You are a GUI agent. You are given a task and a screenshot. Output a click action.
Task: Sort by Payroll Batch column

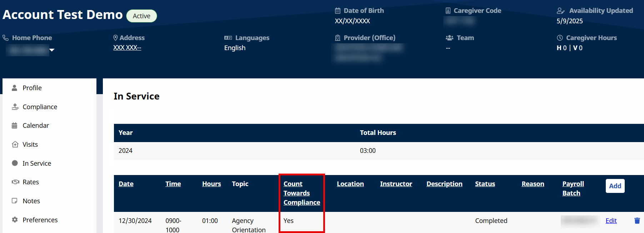click(x=573, y=189)
